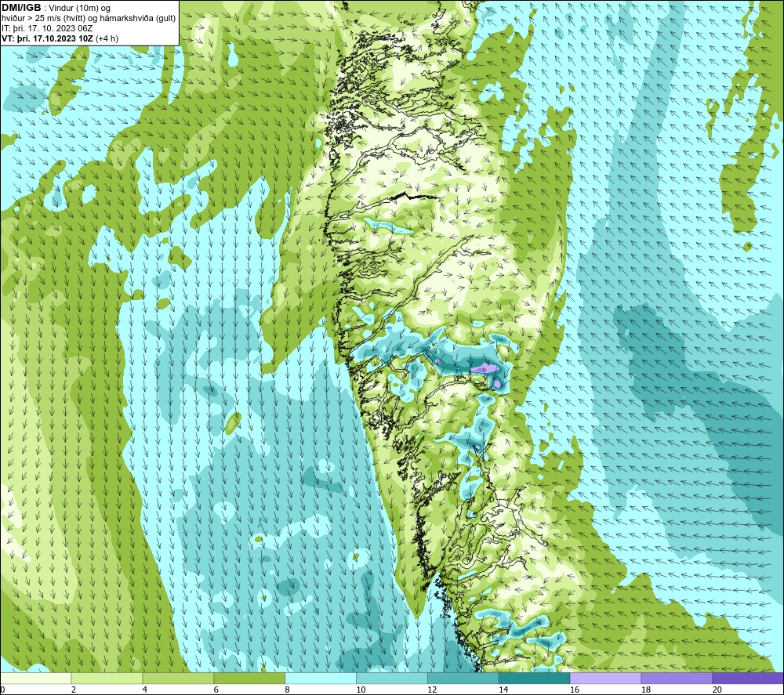The width and height of the screenshot is (784, 695).
Task: Click the 12–14 m/s teal legend swatch
Action: [463, 678]
